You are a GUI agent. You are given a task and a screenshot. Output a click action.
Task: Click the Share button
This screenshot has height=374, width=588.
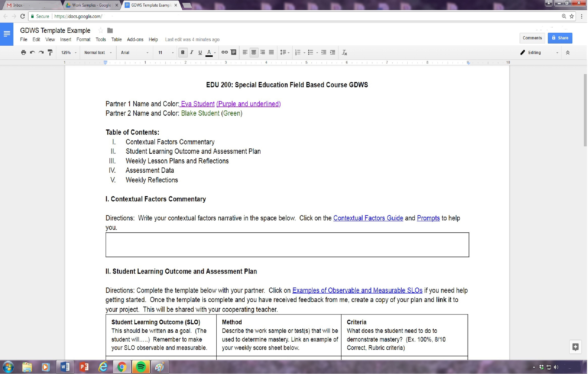(560, 38)
